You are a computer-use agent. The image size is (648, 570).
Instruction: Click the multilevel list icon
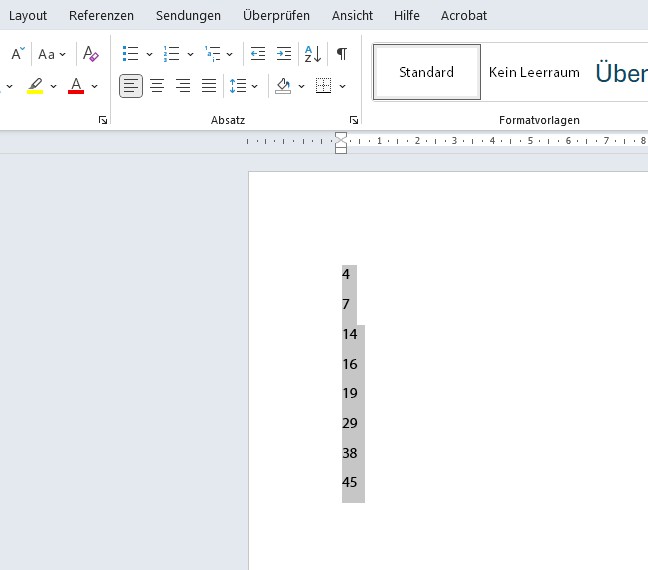point(212,54)
